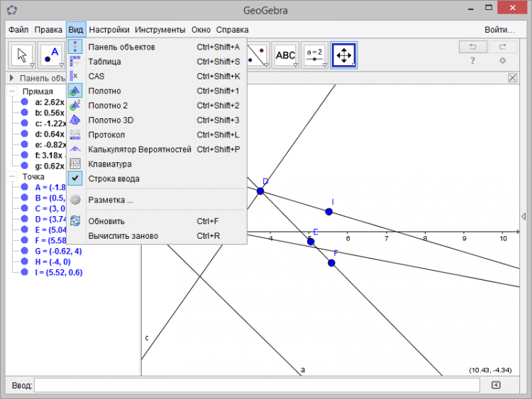Viewport: 532px width, 399px height.
Task: Click Войти sign-in link
Action: coord(499,30)
